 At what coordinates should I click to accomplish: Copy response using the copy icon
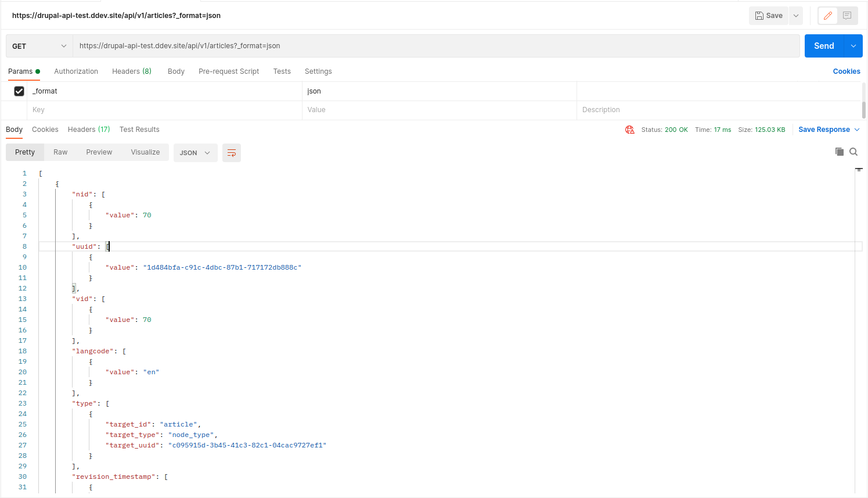click(840, 152)
